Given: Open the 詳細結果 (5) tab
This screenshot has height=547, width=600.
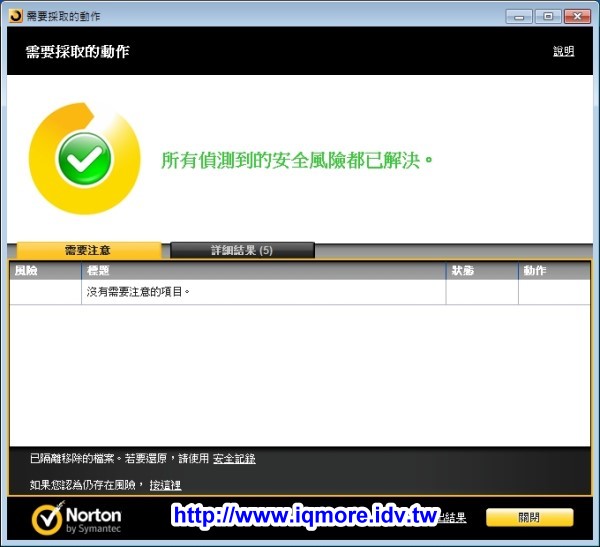Looking at the screenshot, I should click(242, 250).
